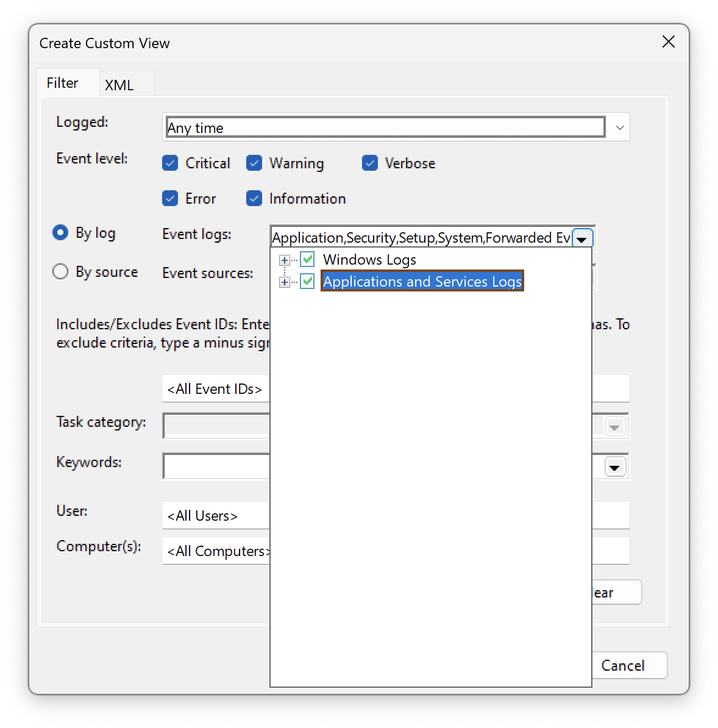The image size is (718, 728).
Task: Select the Filter tab
Action: point(62,82)
